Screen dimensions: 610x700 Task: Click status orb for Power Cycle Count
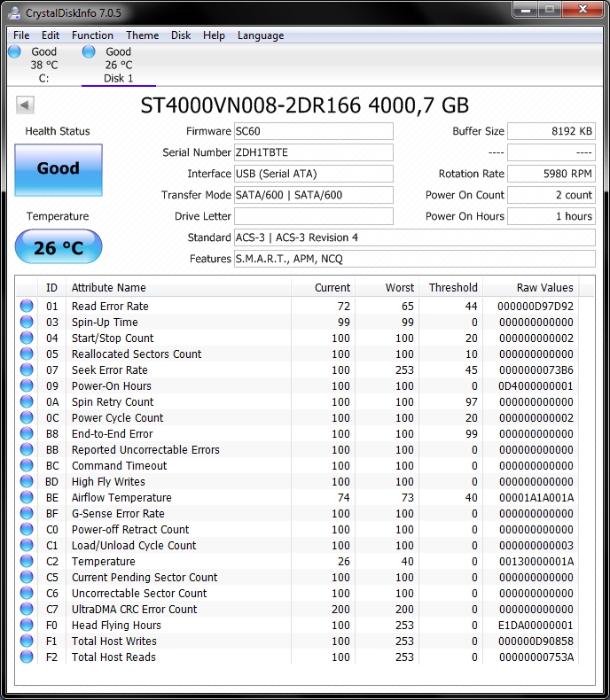pos(27,417)
